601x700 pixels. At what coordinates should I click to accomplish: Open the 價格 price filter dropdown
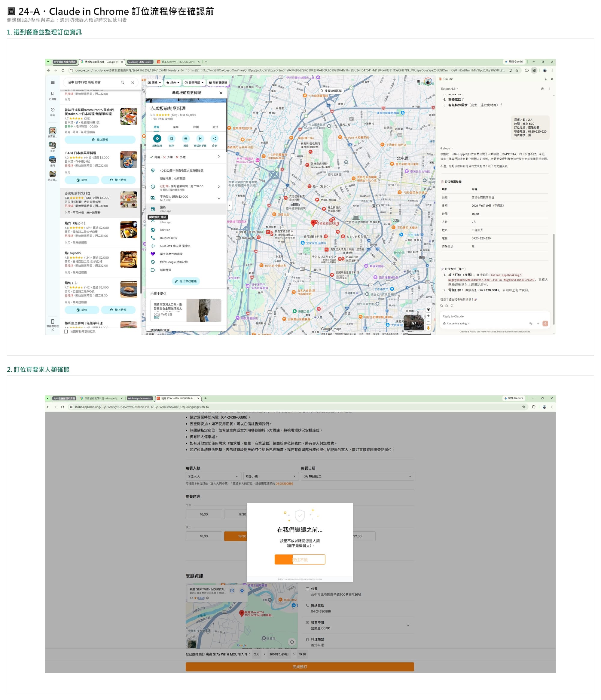[x=154, y=82]
